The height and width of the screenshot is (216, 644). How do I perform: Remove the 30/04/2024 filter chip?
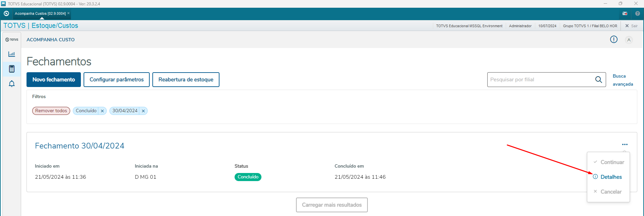[x=143, y=111]
